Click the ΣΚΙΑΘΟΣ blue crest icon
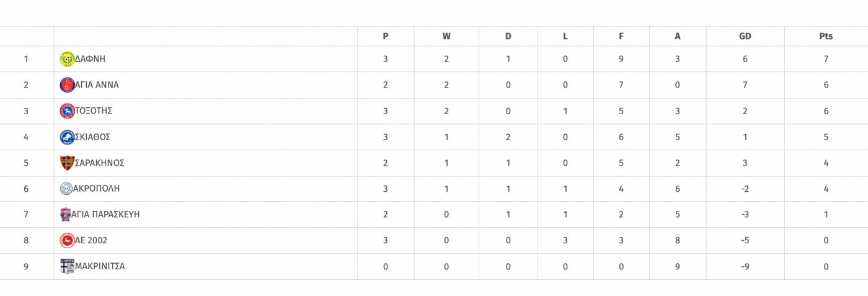The height and width of the screenshot is (296, 868). pyautogui.click(x=67, y=137)
